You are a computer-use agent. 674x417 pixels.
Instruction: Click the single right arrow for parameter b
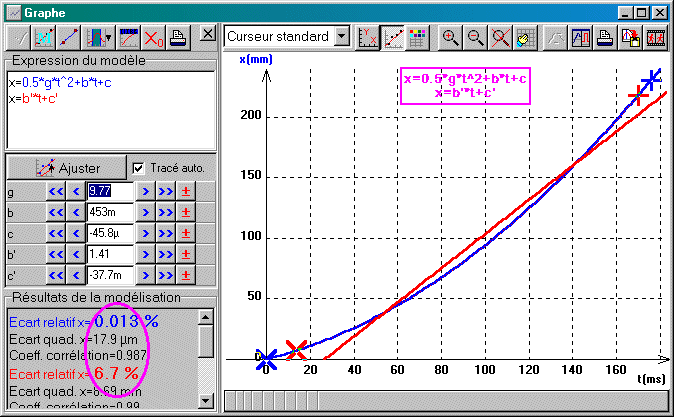tap(145, 212)
